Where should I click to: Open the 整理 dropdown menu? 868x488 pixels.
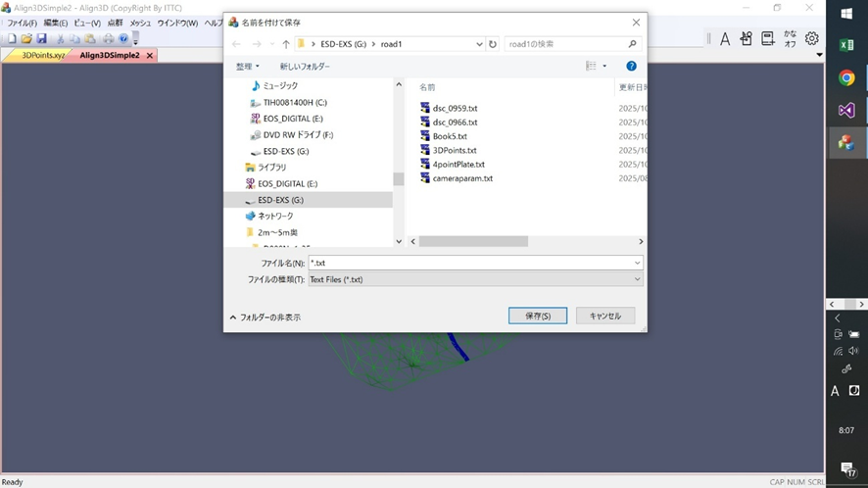pyautogui.click(x=248, y=67)
